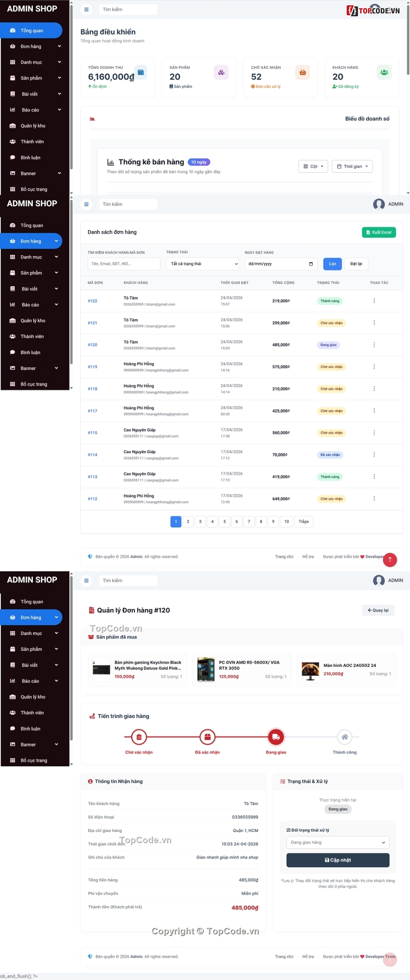Toggle the hamburger menu on the Danh sách đơn hàng page
Viewport: 410px width, 980px height.
coord(86,204)
